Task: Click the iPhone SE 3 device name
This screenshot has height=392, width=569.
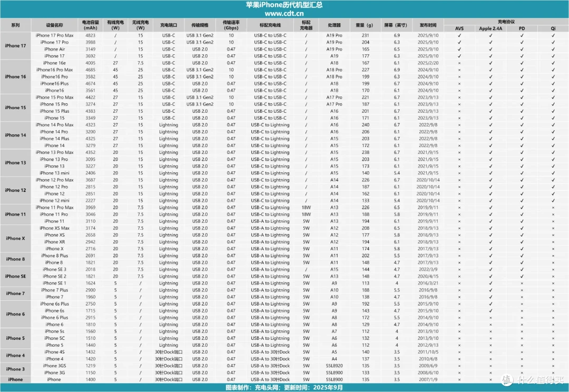Action: [x=54, y=269]
